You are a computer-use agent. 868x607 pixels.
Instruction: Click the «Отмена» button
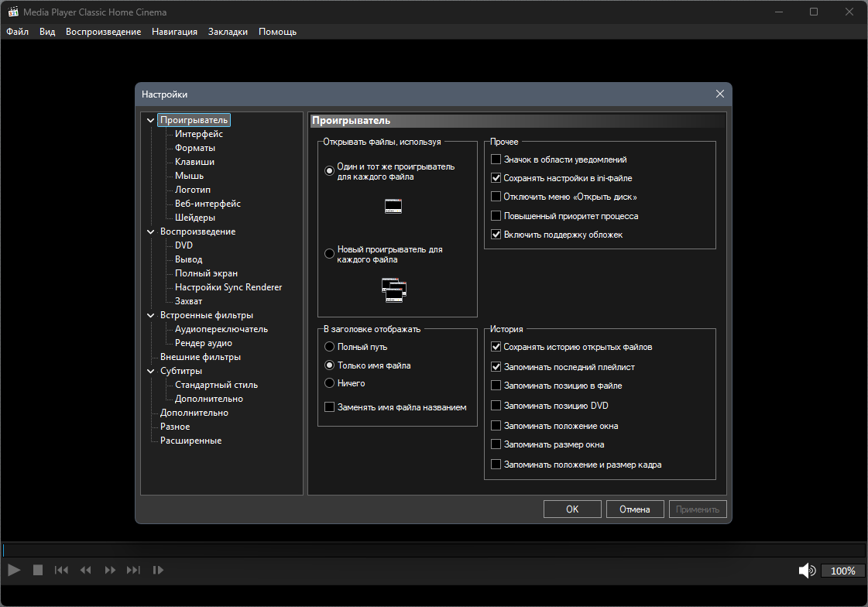pyautogui.click(x=635, y=509)
